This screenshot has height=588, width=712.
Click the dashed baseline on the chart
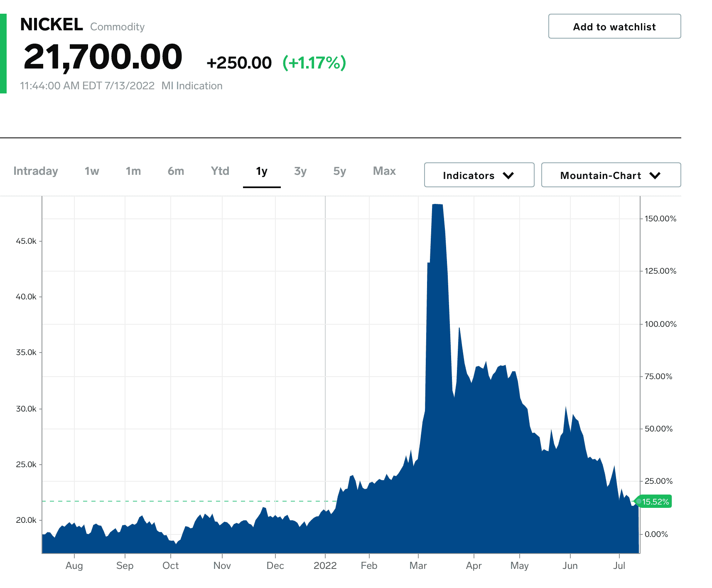[x=187, y=501]
